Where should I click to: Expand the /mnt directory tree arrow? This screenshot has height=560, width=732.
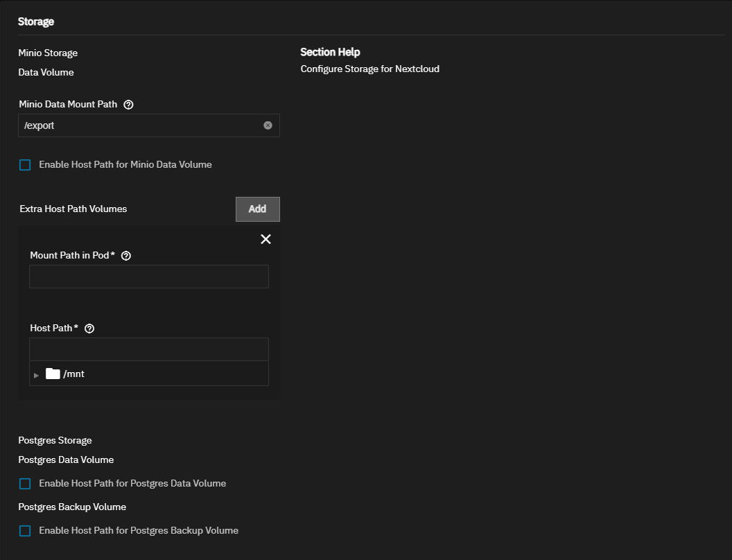point(37,375)
